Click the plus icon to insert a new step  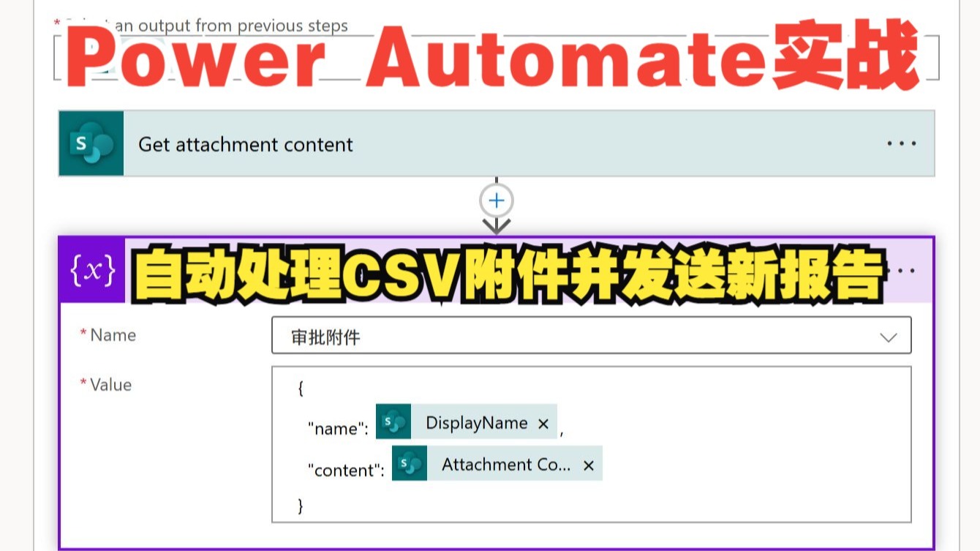tap(496, 200)
